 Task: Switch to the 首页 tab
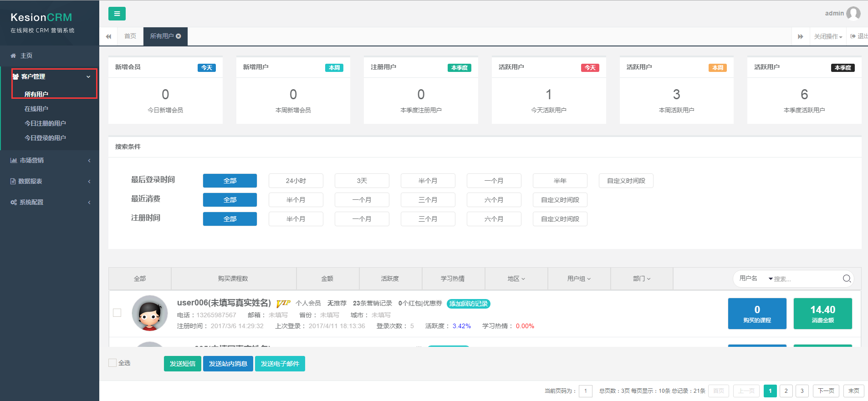[130, 36]
